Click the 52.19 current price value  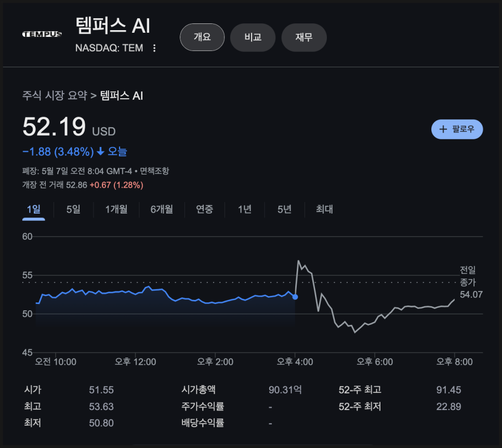click(54, 127)
